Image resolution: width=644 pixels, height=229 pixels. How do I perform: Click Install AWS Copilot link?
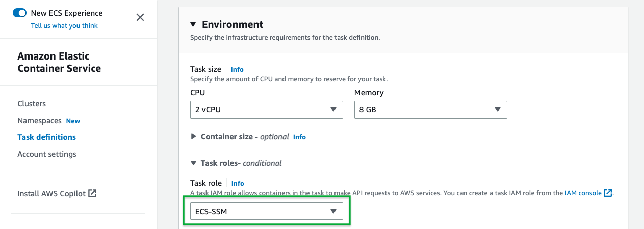point(51,194)
